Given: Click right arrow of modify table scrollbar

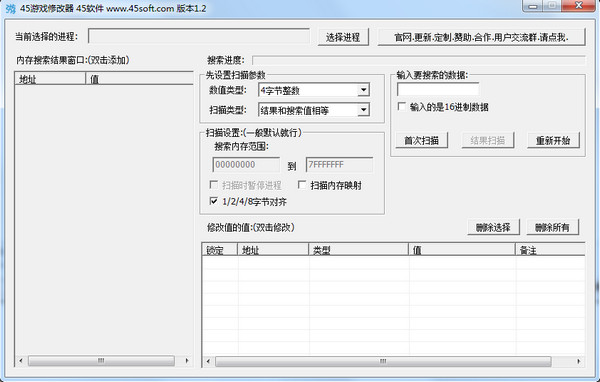Looking at the screenshot, I should [579, 361].
